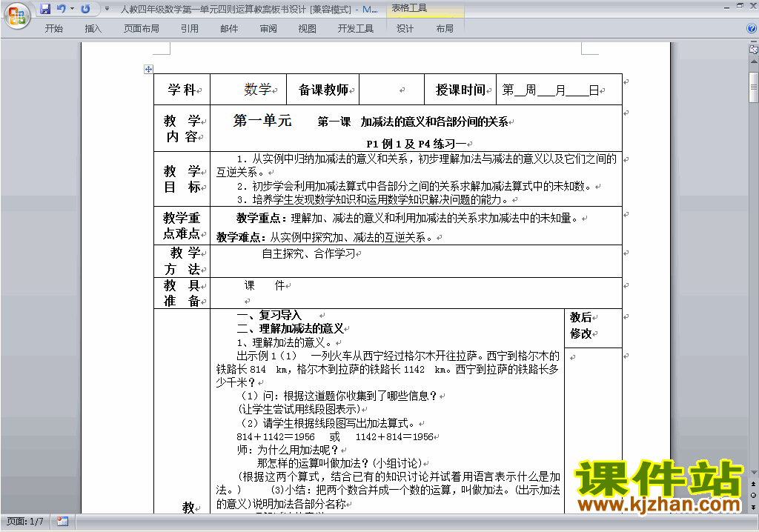Click the 教学目标 row label cell

[182, 179]
